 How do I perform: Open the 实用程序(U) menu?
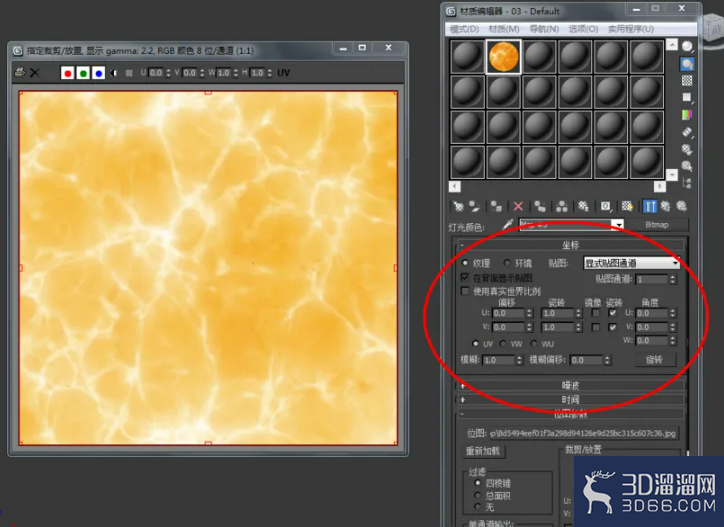631,29
